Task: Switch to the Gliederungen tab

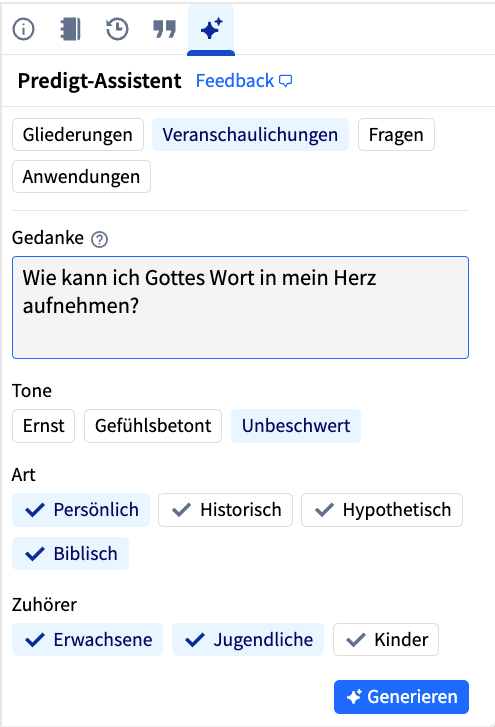Action: pos(78,134)
